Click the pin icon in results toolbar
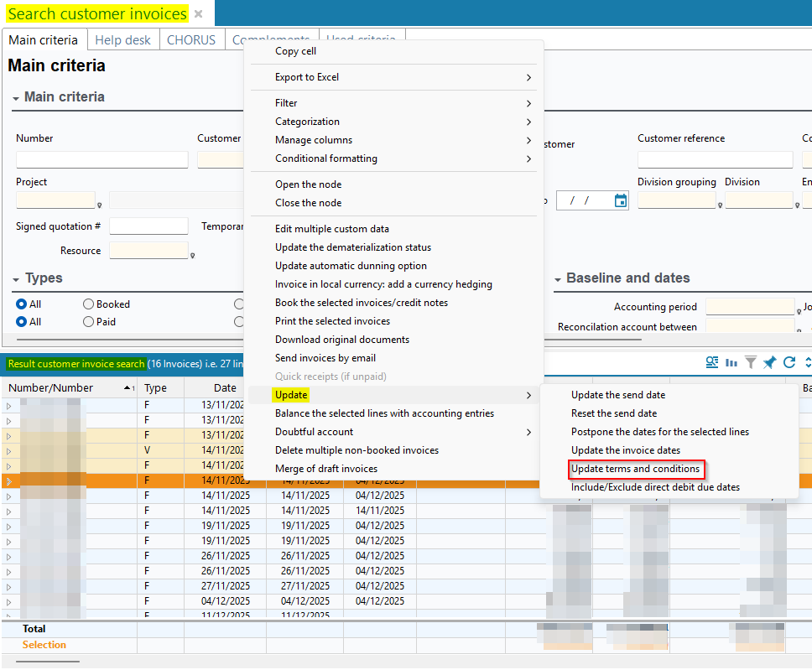The image size is (812, 670). click(x=769, y=362)
